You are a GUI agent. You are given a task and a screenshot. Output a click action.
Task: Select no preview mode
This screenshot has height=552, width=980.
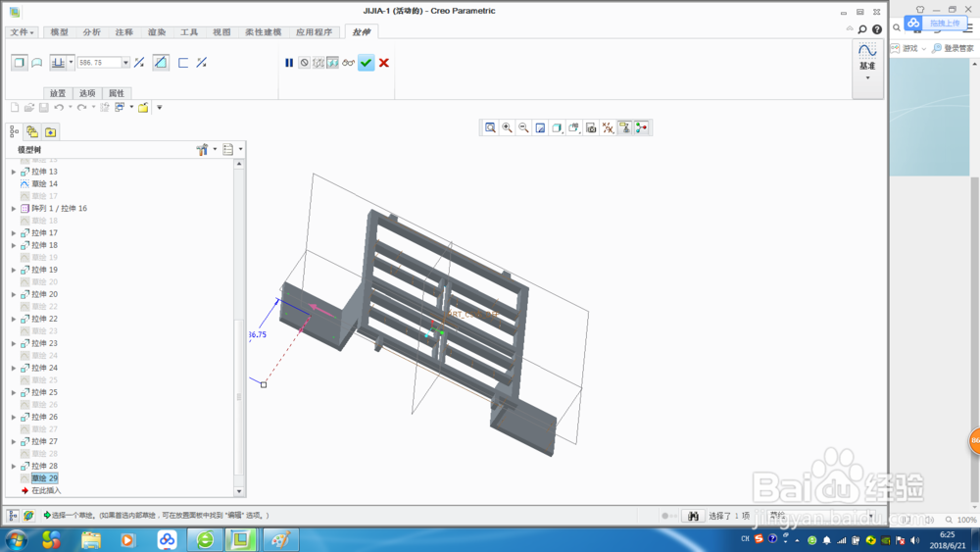click(304, 63)
